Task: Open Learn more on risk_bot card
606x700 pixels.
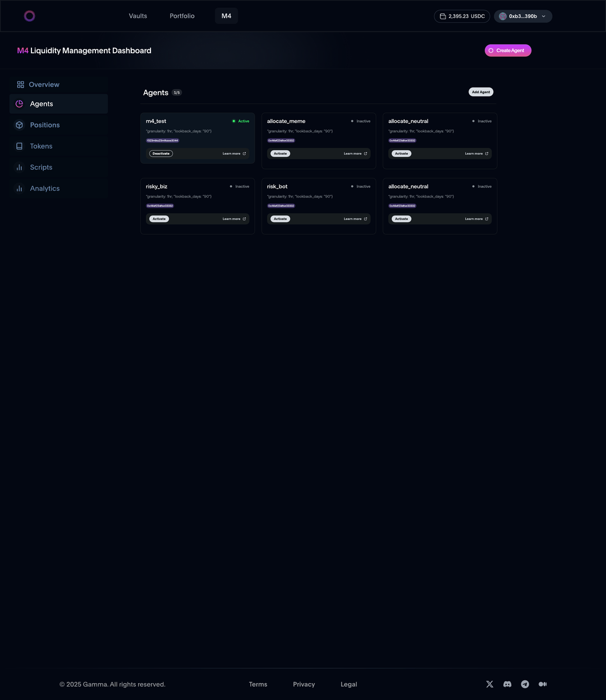Action: 355,219
